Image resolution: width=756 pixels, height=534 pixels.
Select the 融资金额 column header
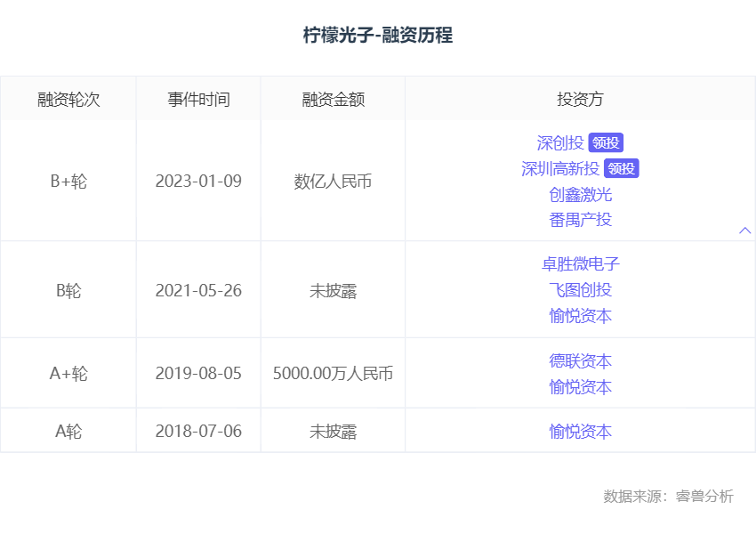334,100
